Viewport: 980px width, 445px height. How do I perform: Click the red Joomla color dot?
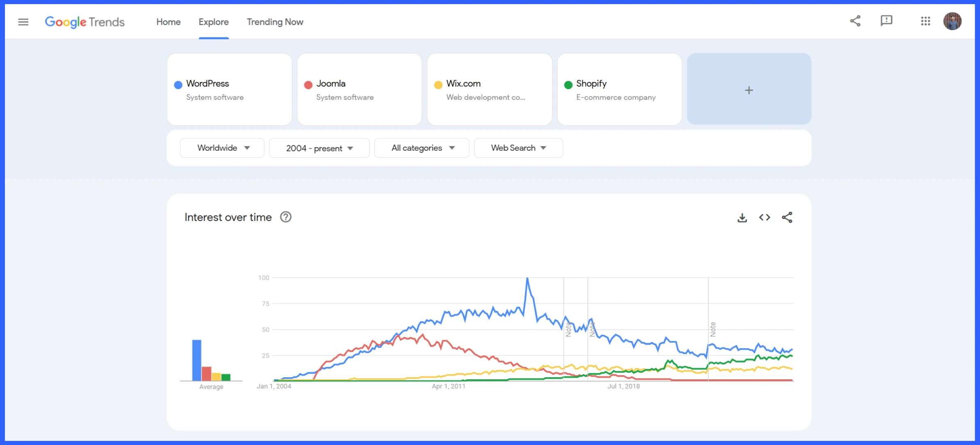(x=308, y=85)
